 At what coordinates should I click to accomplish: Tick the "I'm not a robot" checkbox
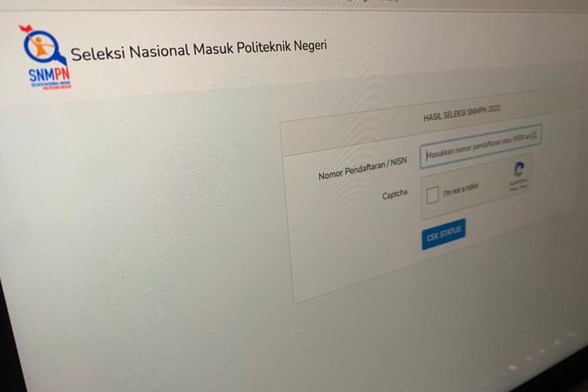point(432,195)
